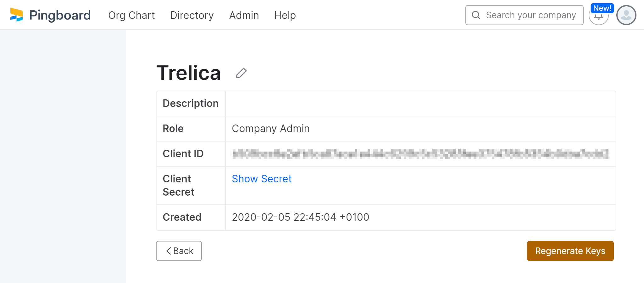Click the blurred Client ID value

[420, 154]
